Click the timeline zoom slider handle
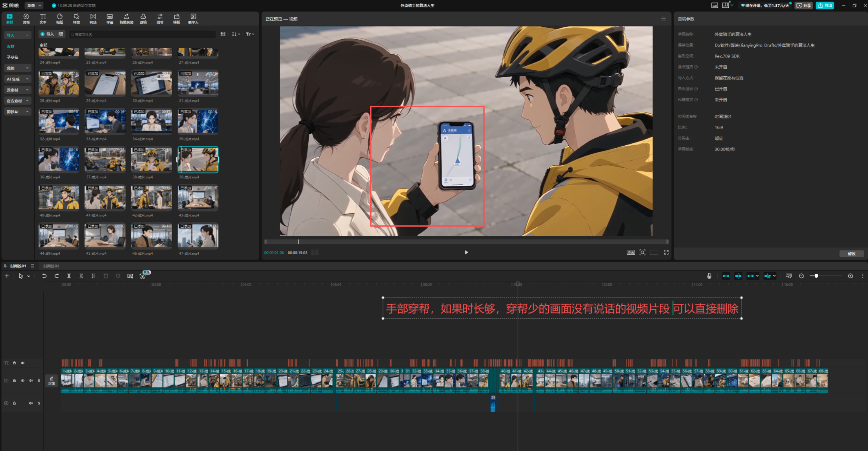 point(816,276)
